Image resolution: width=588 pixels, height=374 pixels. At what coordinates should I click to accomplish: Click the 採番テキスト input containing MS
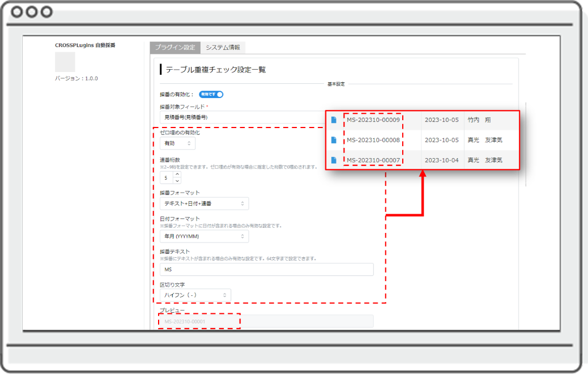click(x=266, y=269)
